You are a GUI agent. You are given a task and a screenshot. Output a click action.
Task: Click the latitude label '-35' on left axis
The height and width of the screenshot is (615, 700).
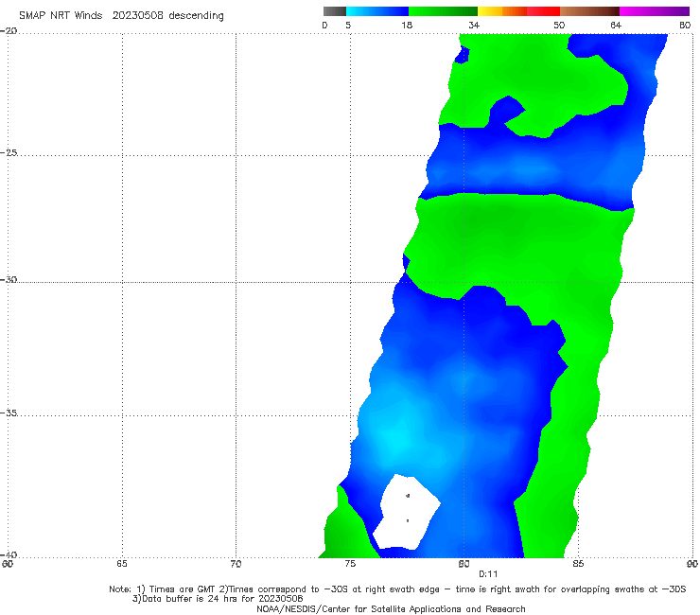tap(9, 413)
